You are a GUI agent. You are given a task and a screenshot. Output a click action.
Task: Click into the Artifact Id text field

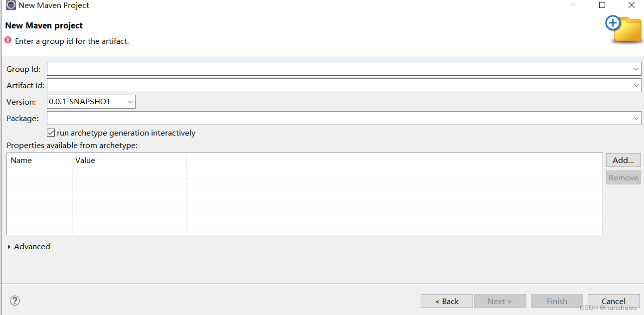[339, 85]
